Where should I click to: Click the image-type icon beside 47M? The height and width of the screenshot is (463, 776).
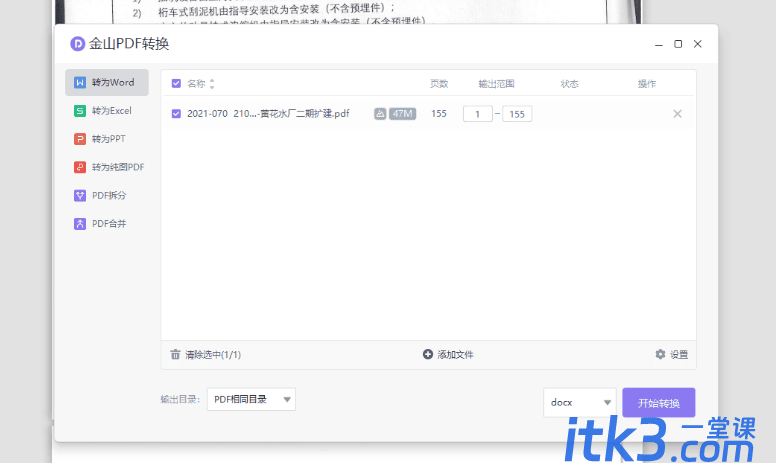pyautogui.click(x=380, y=114)
